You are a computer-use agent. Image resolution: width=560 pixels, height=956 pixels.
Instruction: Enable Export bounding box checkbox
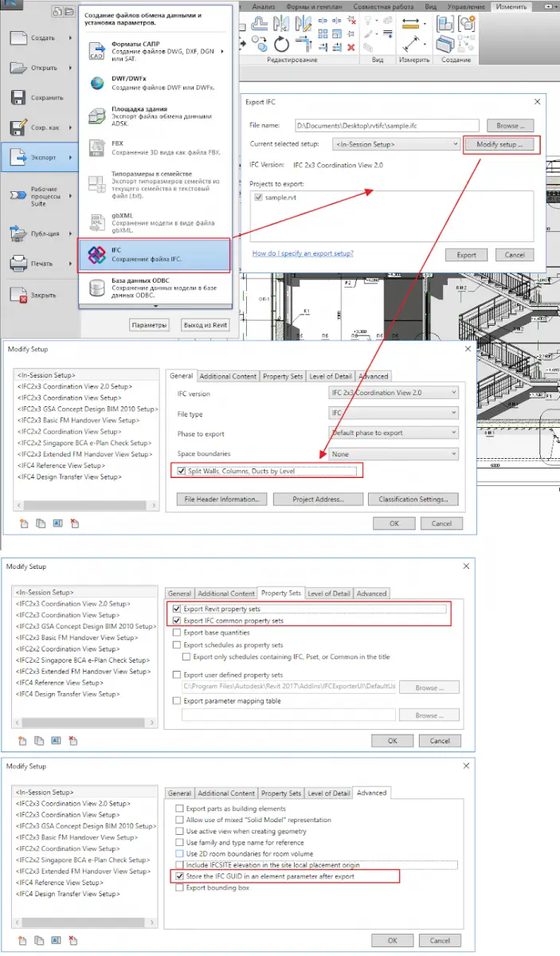click(x=179, y=887)
